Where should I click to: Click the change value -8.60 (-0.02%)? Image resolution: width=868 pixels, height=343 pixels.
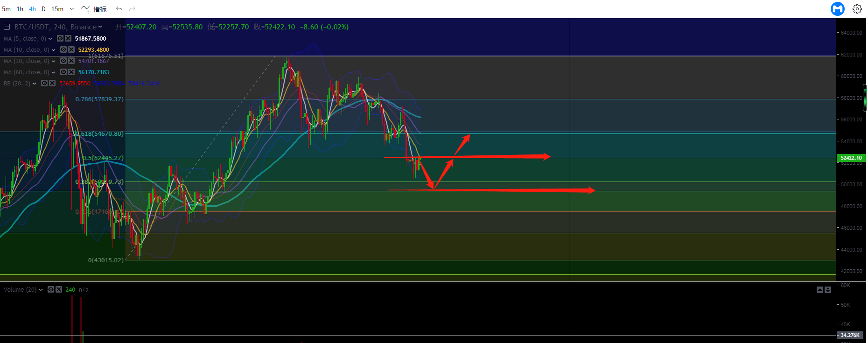(324, 27)
